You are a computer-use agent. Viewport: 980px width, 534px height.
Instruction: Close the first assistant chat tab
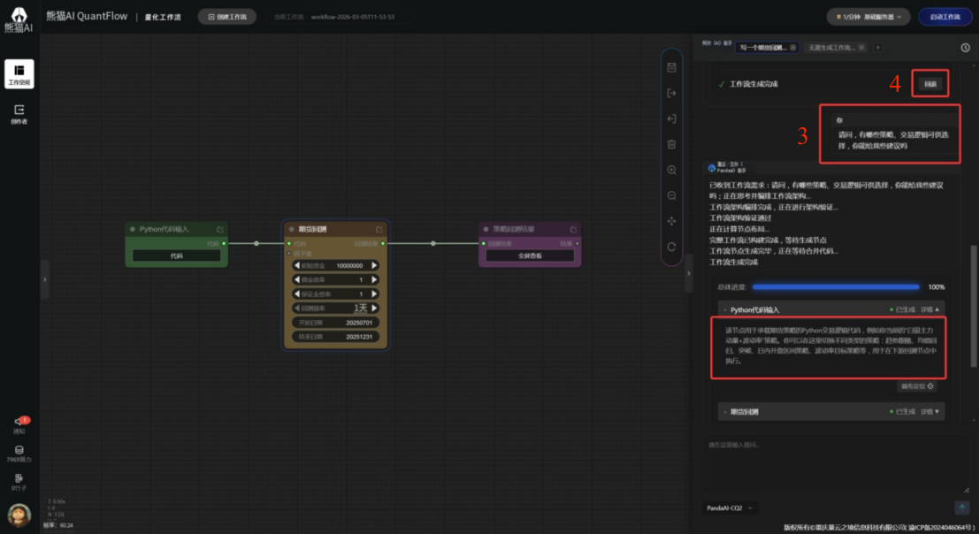[x=793, y=48]
